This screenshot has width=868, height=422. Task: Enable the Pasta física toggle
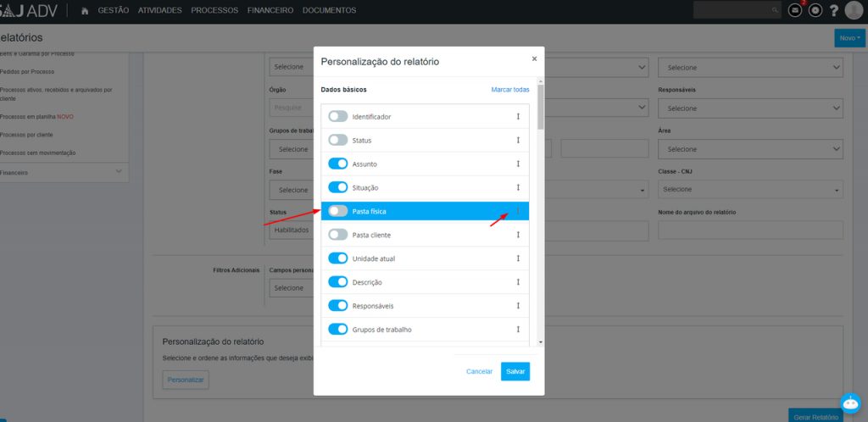[x=338, y=211]
